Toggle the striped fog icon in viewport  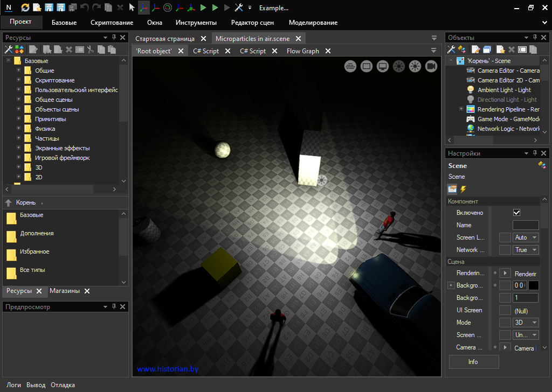pos(350,66)
